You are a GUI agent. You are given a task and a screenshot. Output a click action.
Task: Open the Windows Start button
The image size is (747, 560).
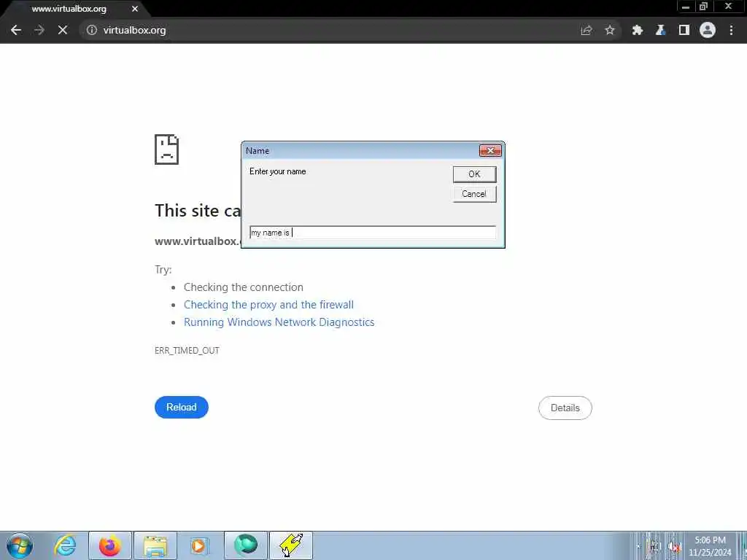pyautogui.click(x=20, y=545)
